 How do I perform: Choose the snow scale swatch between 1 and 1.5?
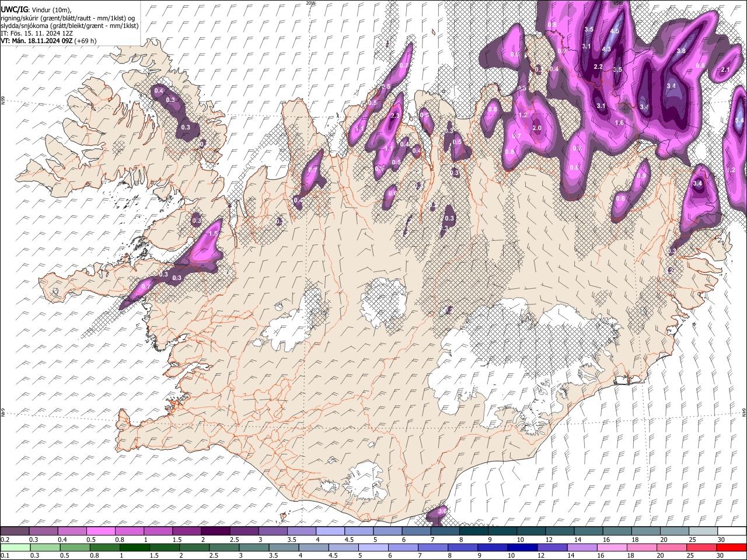coord(158,531)
